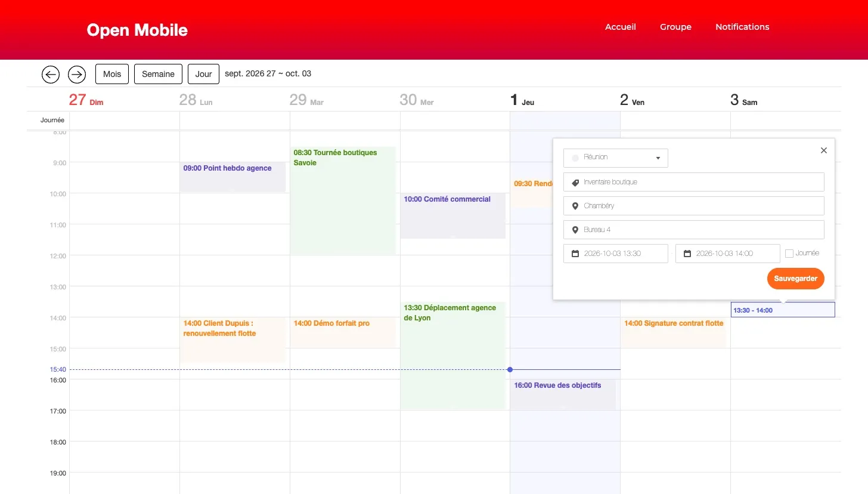Screen dimensions: 868x494
Task: Open the 09:00 Point hebdo agence event
Action: pos(232,177)
